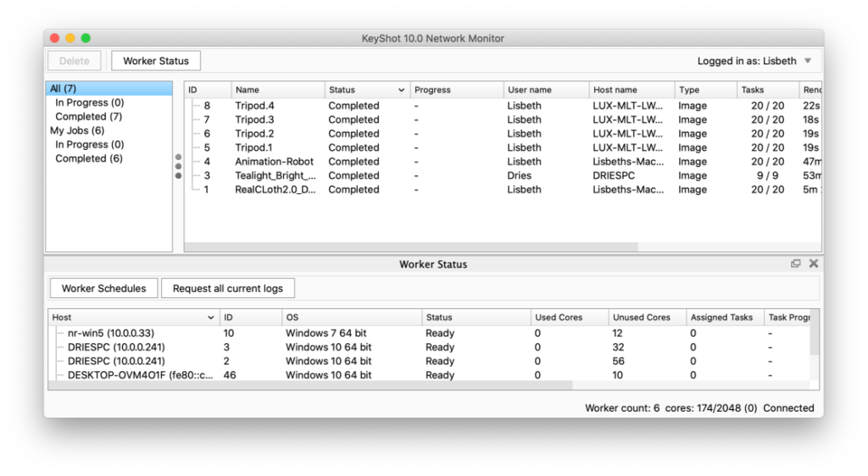Sort jobs by the Status column arrow

(x=401, y=90)
